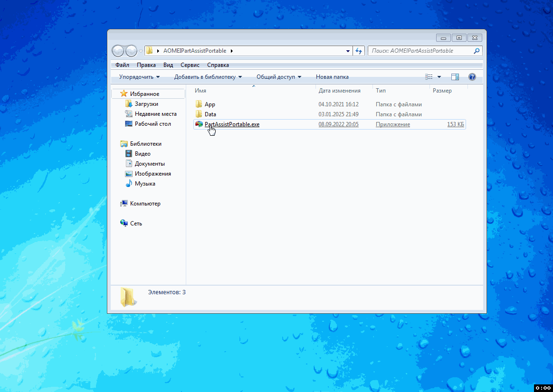Open the Файл menu
Image resolution: width=553 pixels, height=392 pixels.
(x=122, y=65)
